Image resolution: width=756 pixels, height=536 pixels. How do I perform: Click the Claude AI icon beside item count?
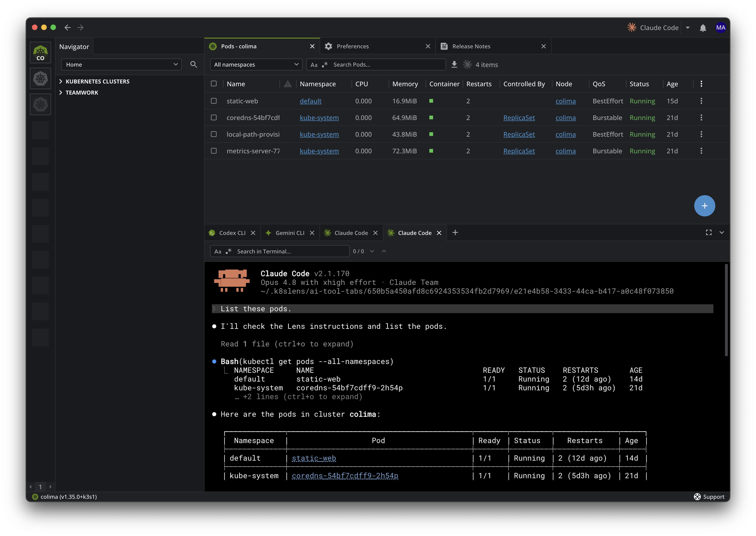(x=467, y=64)
